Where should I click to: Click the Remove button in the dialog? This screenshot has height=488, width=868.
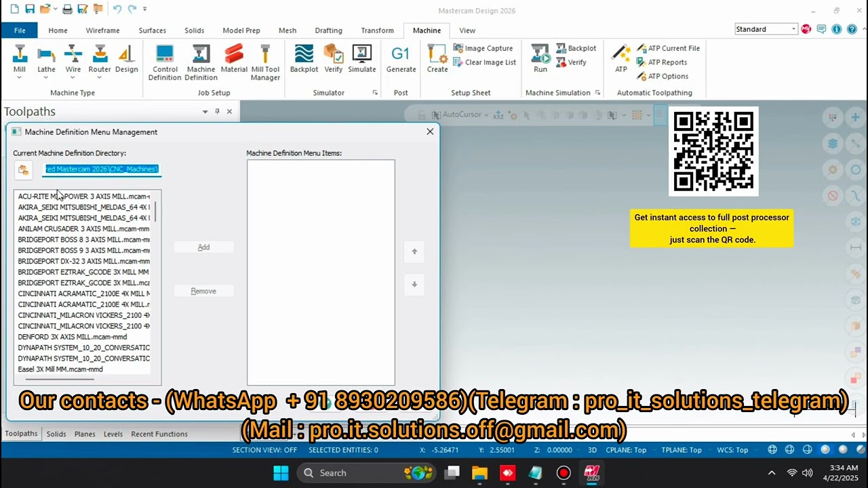203,291
